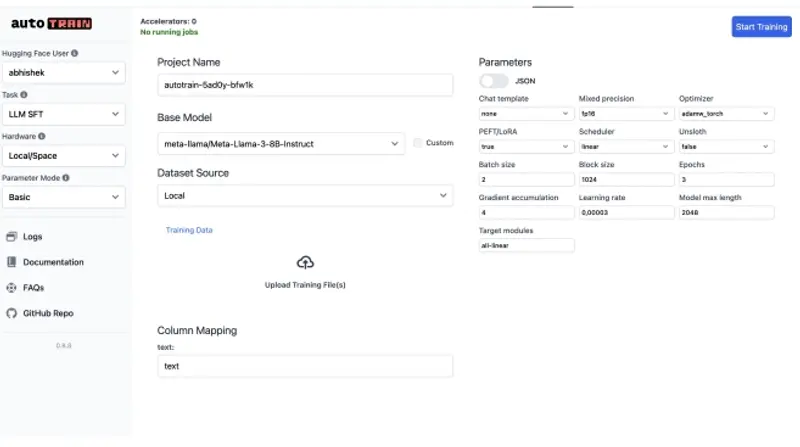Open the Hardware dropdown showing Local/Space

point(64,156)
